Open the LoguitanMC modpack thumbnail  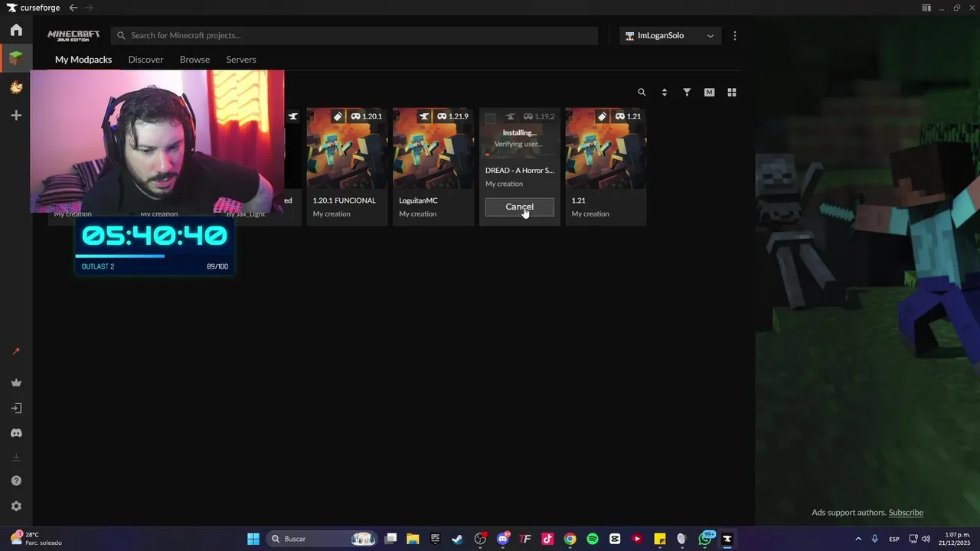pos(433,148)
